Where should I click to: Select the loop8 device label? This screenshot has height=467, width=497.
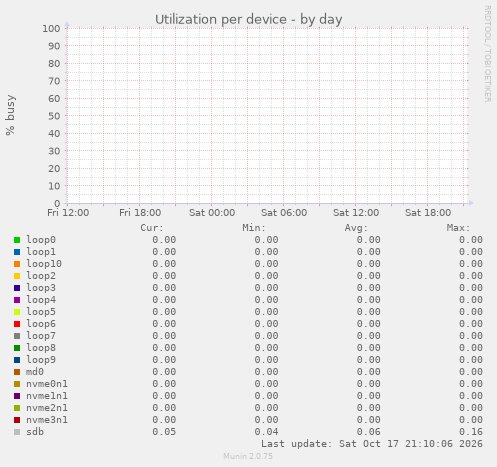click(x=41, y=348)
